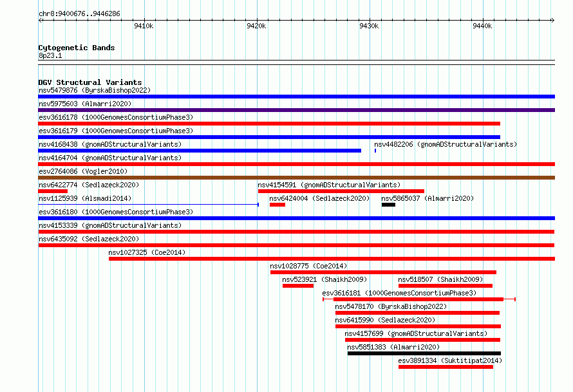Select the red bar under esv3891334
Screen dimensions: 573x392
point(446,367)
